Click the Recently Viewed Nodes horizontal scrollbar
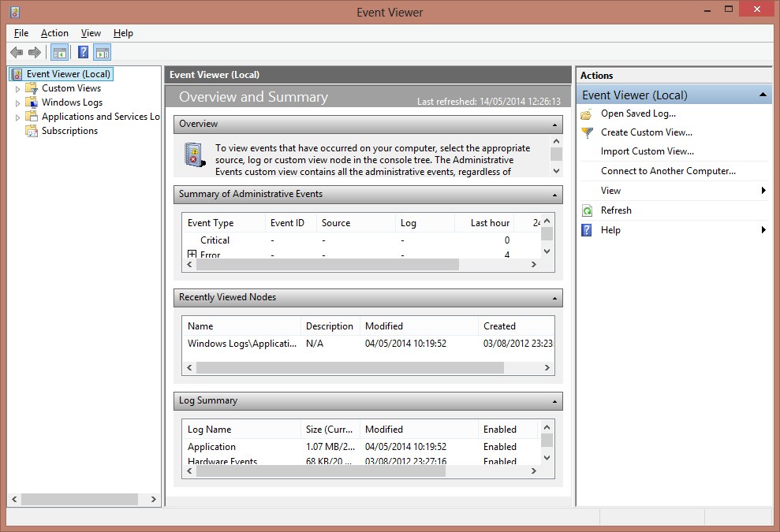Screen dimensions: 780x532 click(349, 368)
